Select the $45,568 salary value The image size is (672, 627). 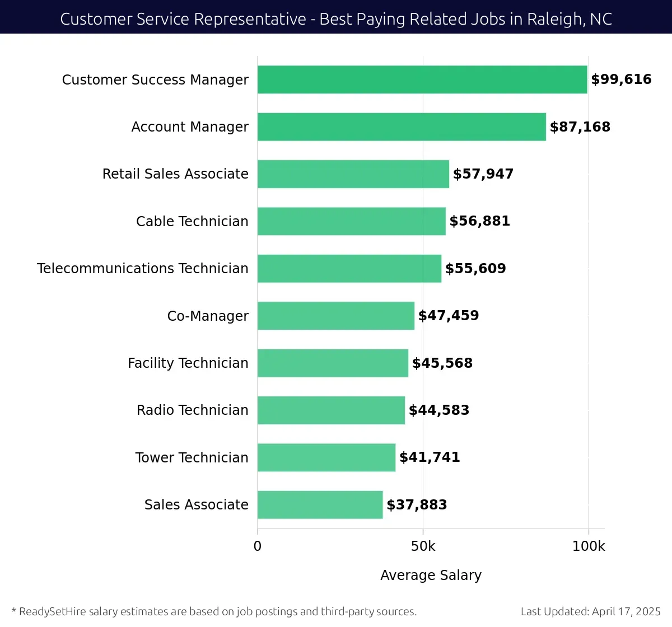click(442, 363)
